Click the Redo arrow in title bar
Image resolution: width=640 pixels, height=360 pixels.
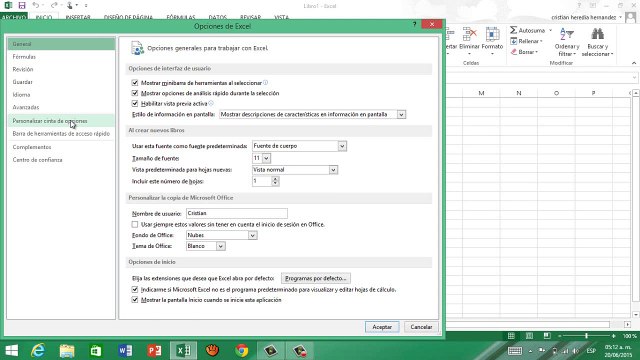[54, 5]
